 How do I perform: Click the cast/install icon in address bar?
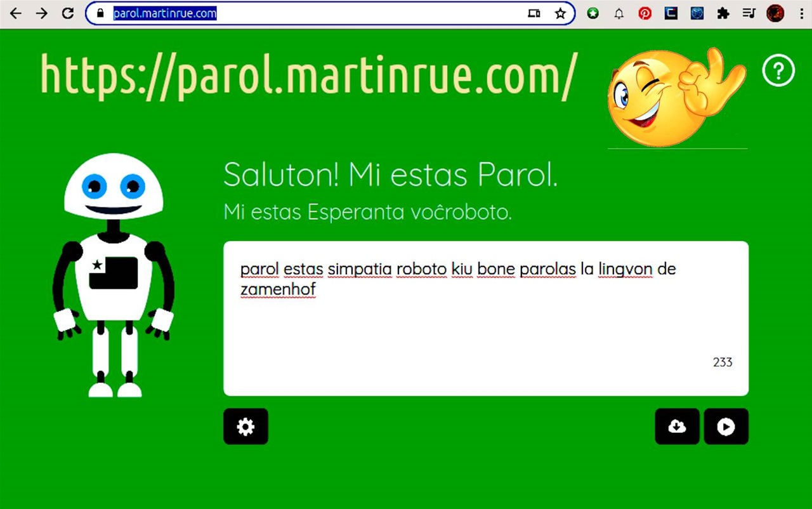(x=534, y=13)
